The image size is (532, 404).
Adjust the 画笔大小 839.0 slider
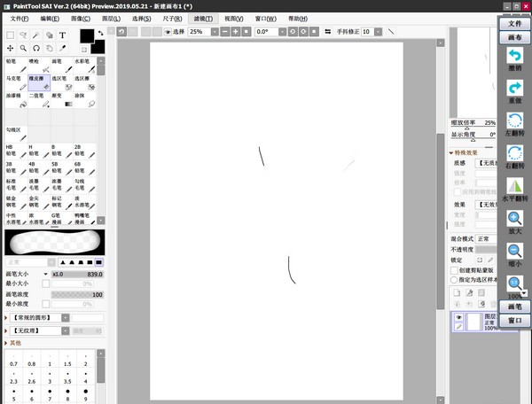(78, 274)
